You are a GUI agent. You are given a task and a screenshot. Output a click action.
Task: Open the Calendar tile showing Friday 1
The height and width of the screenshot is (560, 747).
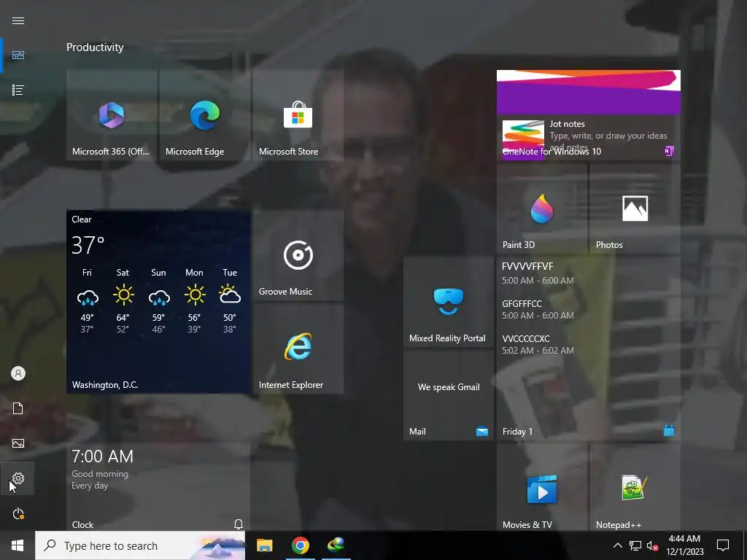point(589,348)
